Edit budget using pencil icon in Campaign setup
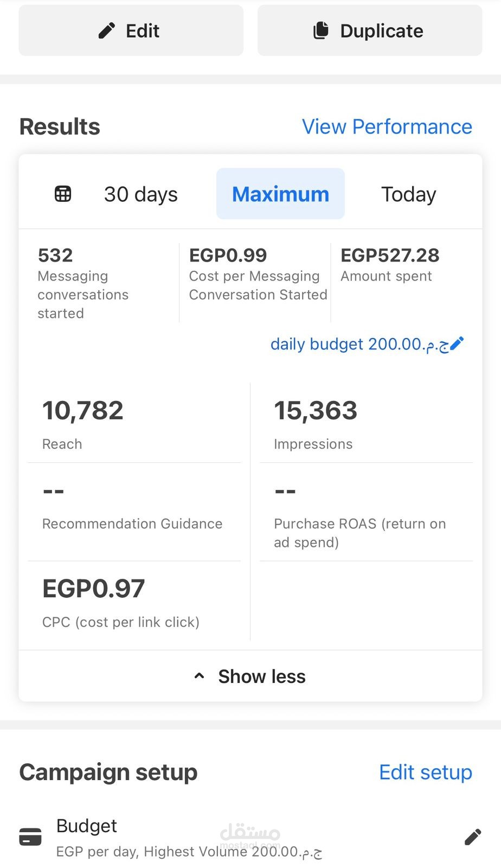The image size is (501, 868). [472, 837]
